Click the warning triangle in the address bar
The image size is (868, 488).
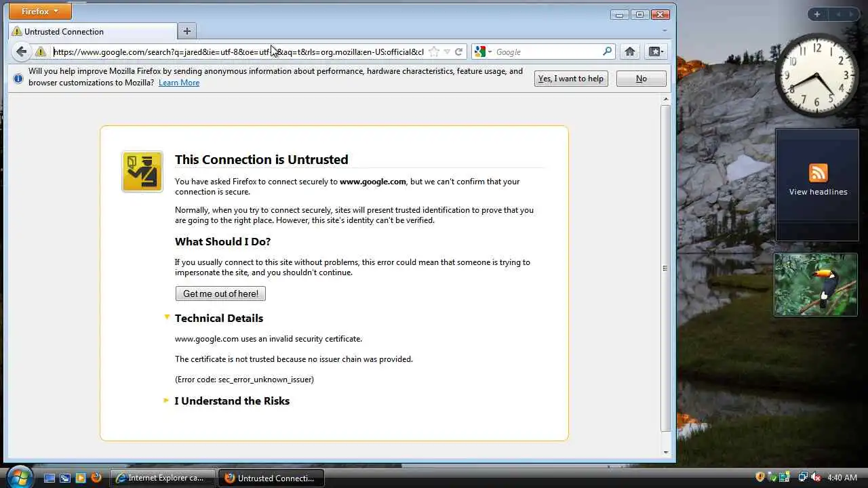pos(41,52)
